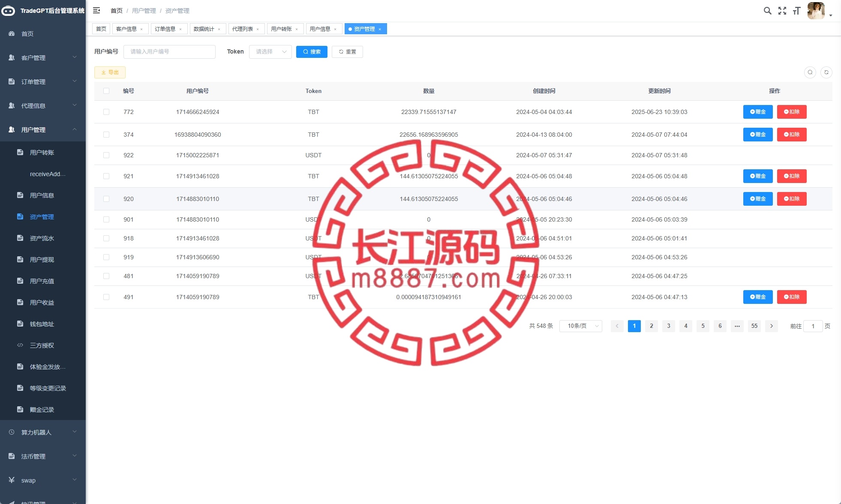Open 用户信息 in the sidebar
Screen dimensions: 841x504
pos(43,195)
